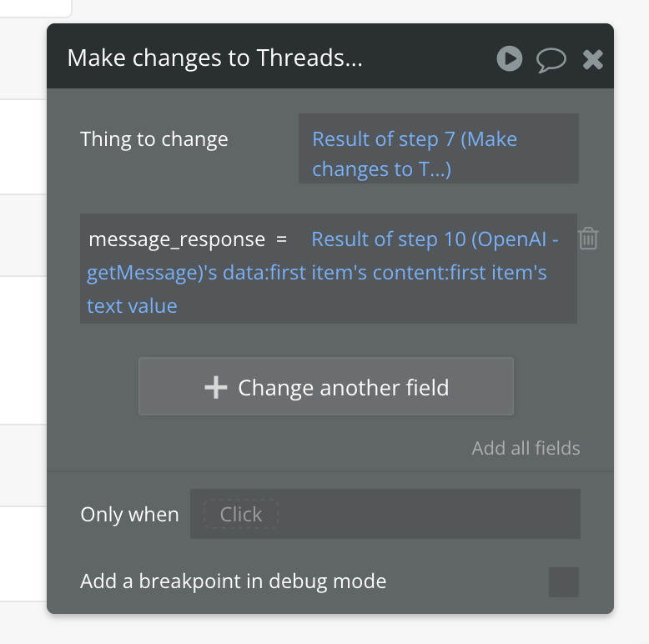
Task: Click the Change another field button
Action: coord(326,387)
